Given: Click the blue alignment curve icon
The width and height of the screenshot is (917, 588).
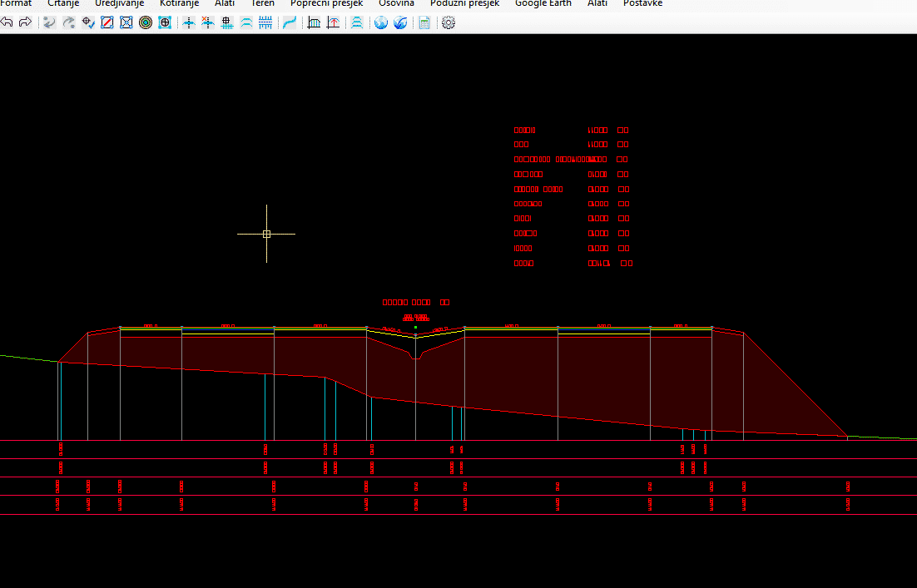Looking at the screenshot, I should click(289, 22).
